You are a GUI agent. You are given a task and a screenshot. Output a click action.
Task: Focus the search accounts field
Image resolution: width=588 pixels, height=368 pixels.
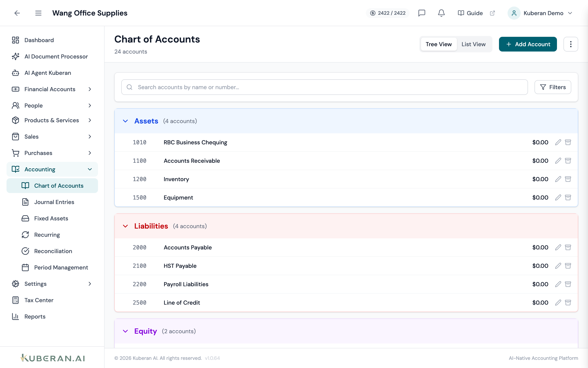324,87
